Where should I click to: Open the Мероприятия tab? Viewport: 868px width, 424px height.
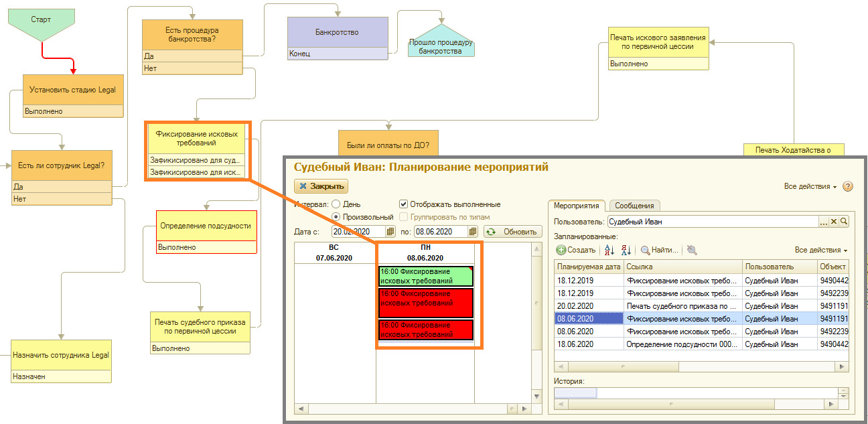click(x=577, y=206)
